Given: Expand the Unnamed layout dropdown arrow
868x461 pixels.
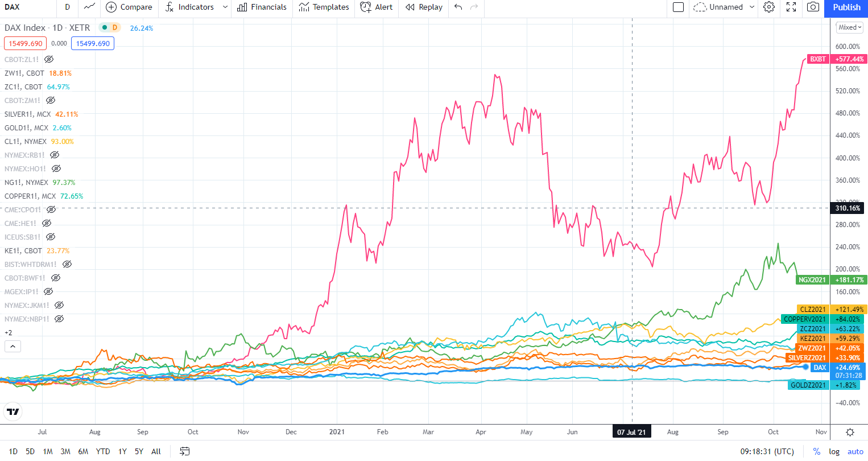Looking at the screenshot, I should (752, 7).
